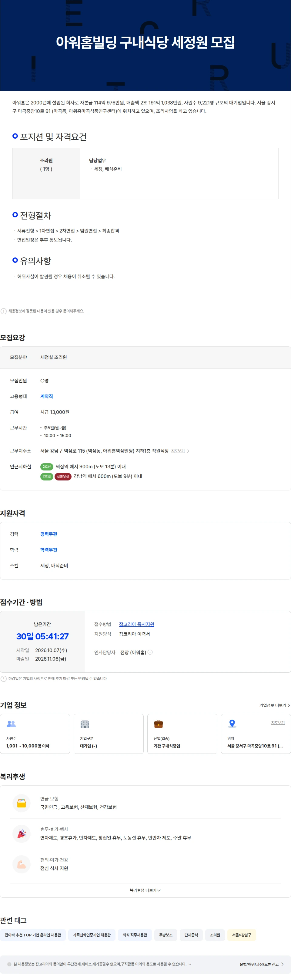Click the 위치 map pin icon
The height and width of the screenshot is (980, 291).
pos(232,724)
